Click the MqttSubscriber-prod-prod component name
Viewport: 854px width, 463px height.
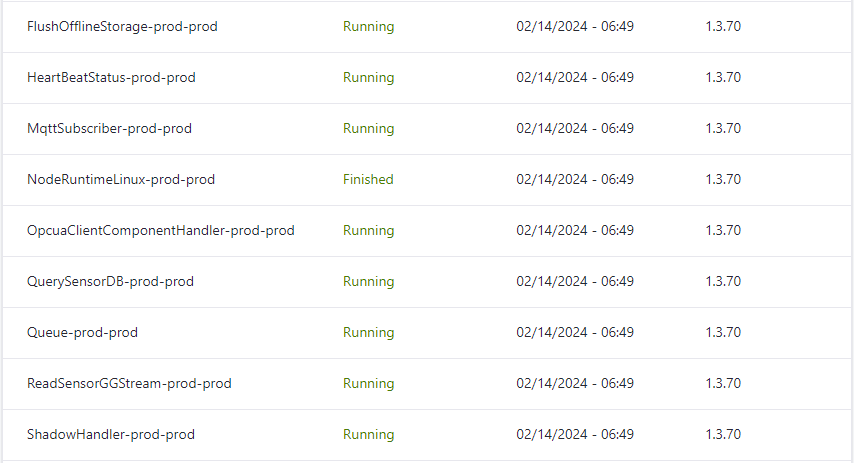109,129
